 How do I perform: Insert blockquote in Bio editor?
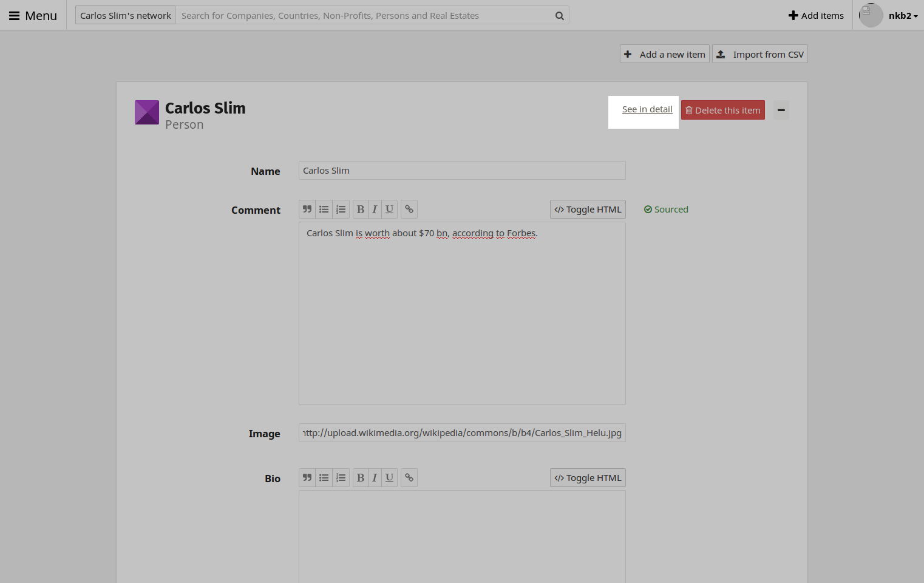[x=307, y=478]
